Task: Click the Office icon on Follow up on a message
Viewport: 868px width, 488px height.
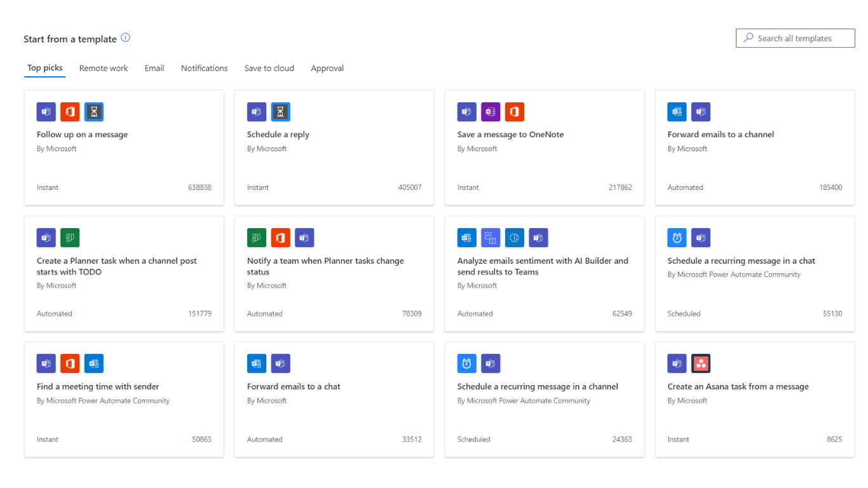Action: (70, 112)
